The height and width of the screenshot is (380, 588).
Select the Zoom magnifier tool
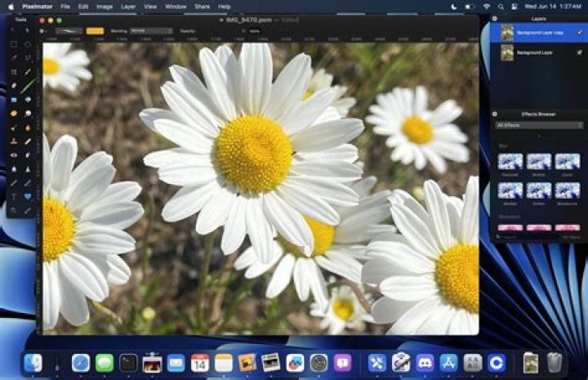point(14,211)
